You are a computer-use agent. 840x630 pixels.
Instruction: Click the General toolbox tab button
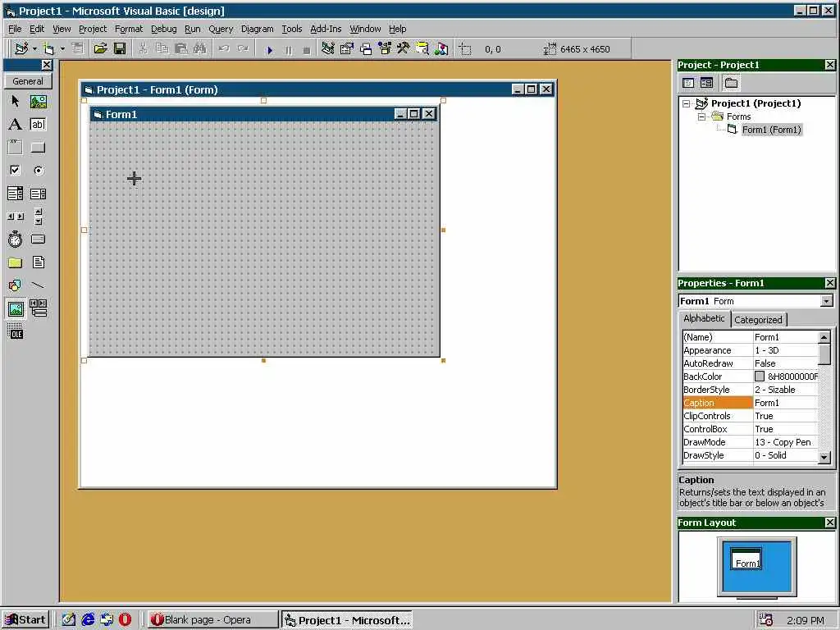(x=28, y=81)
